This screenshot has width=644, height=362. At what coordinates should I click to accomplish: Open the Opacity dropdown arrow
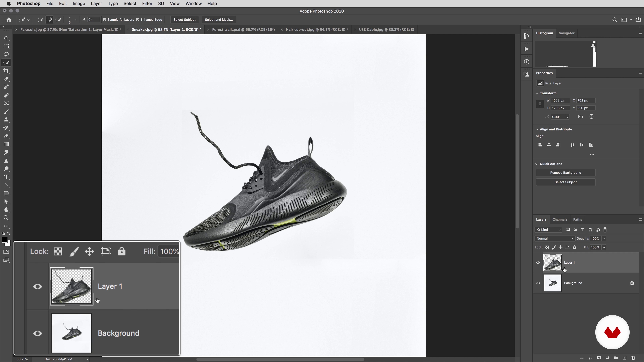tap(604, 239)
